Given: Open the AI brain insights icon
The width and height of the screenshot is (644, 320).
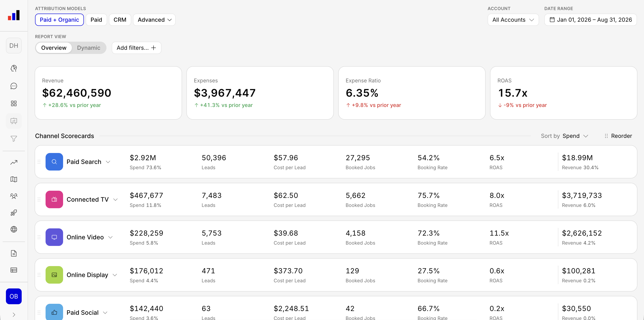Looking at the screenshot, I should [x=14, y=68].
